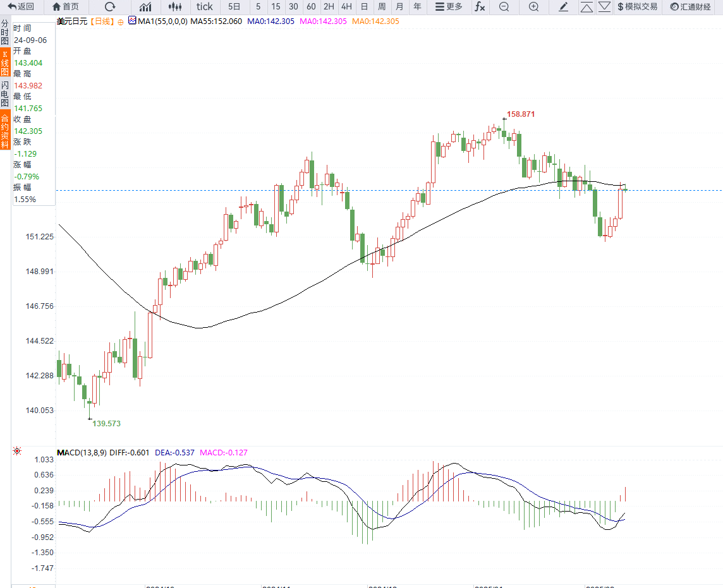Select the candlestick chart style icon
This screenshot has width=723, height=588.
(175, 7)
